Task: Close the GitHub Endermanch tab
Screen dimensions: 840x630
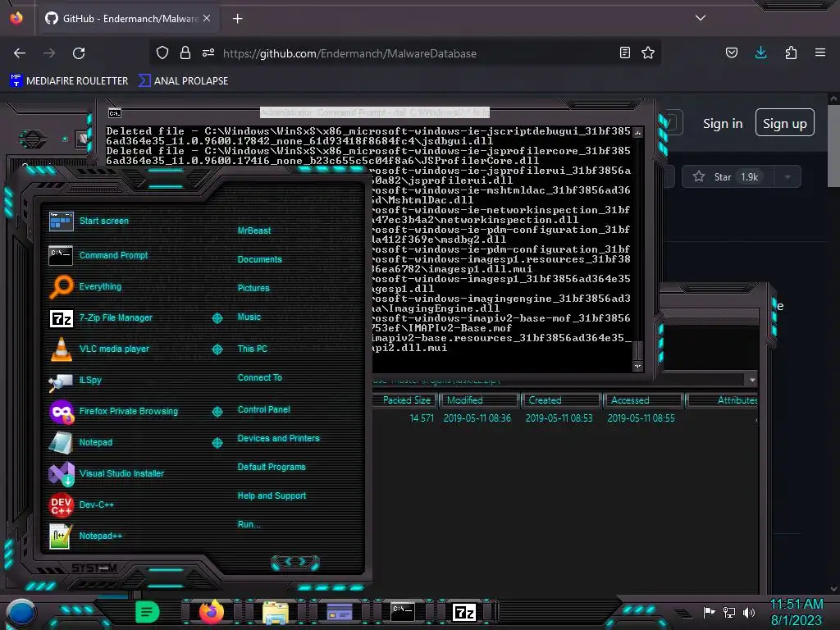Action: (207, 18)
